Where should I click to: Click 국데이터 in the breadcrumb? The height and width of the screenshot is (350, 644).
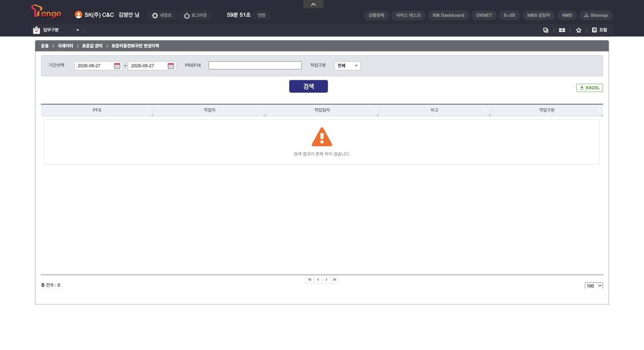(65, 46)
